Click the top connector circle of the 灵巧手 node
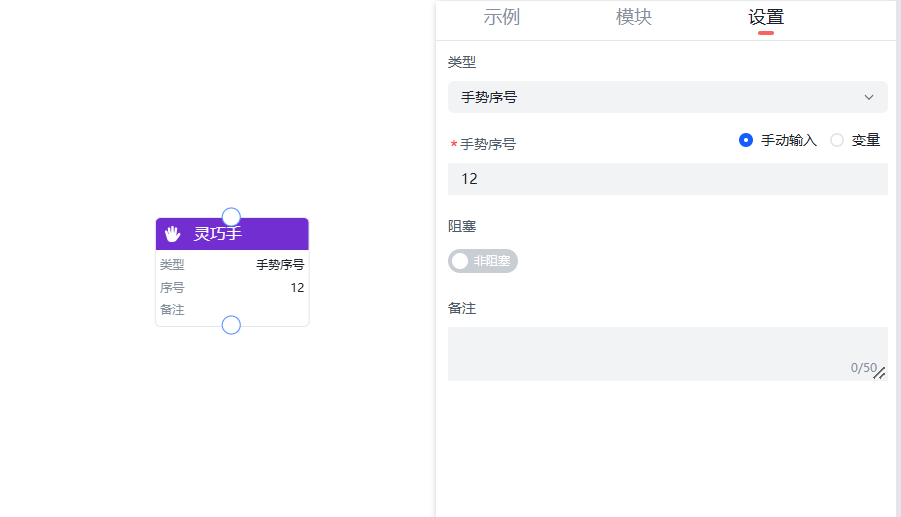 (x=231, y=217)
